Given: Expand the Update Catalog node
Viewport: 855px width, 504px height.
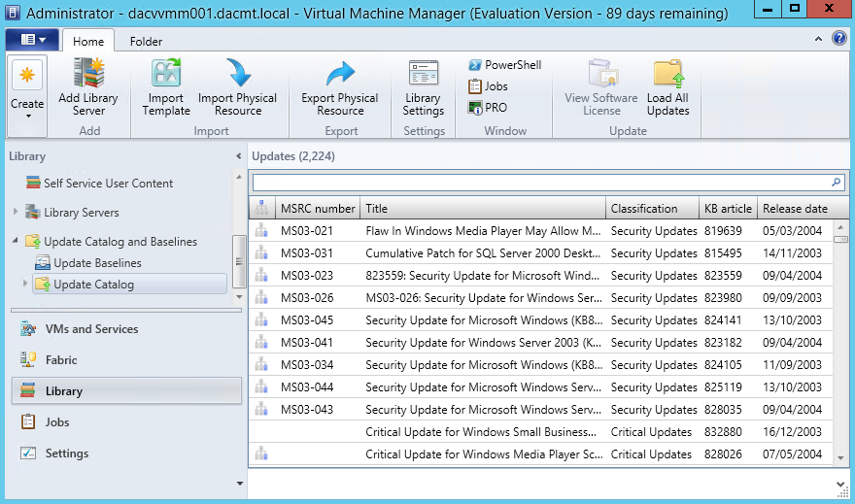Looking at the screenshot, I should point(24,284).
